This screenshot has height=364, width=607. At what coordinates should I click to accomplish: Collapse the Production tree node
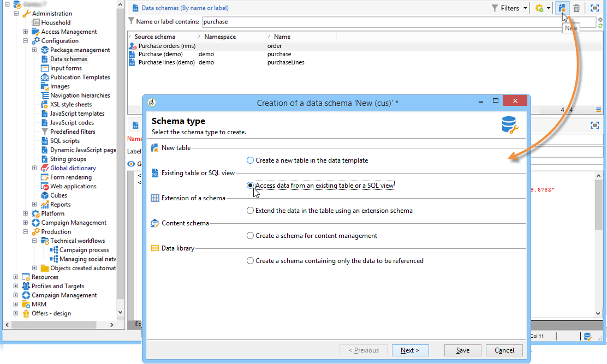tap(25, 232)
